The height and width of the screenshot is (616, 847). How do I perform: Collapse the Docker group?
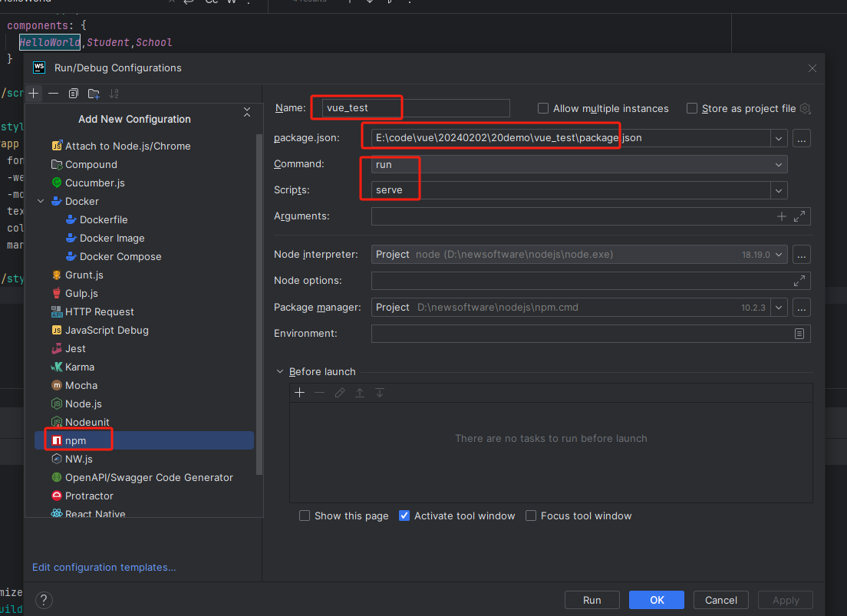pyautogui.click(x=41, y=201)
